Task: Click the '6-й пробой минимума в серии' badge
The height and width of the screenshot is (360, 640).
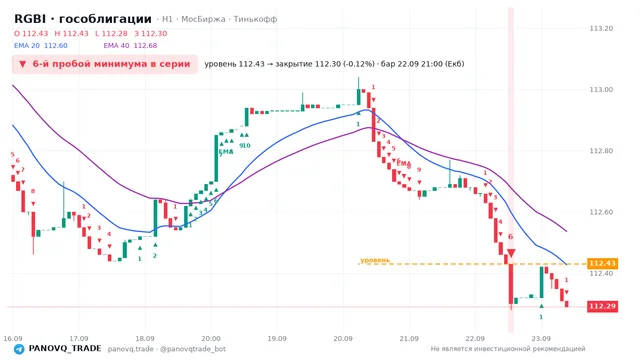Action: pos(105,64)
